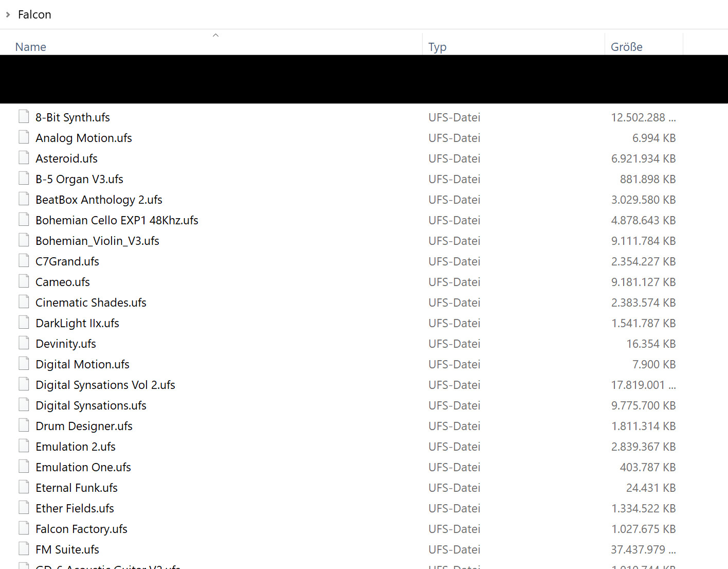Select the file icon of Cameo.ufs

pyautogui.click(x=24, y=281)
